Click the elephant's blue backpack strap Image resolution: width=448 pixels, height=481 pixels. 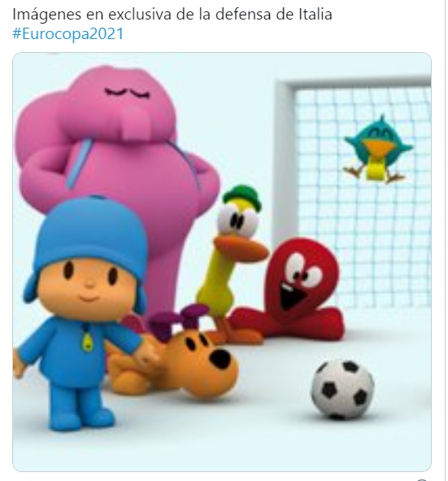[x=80, y=163]
